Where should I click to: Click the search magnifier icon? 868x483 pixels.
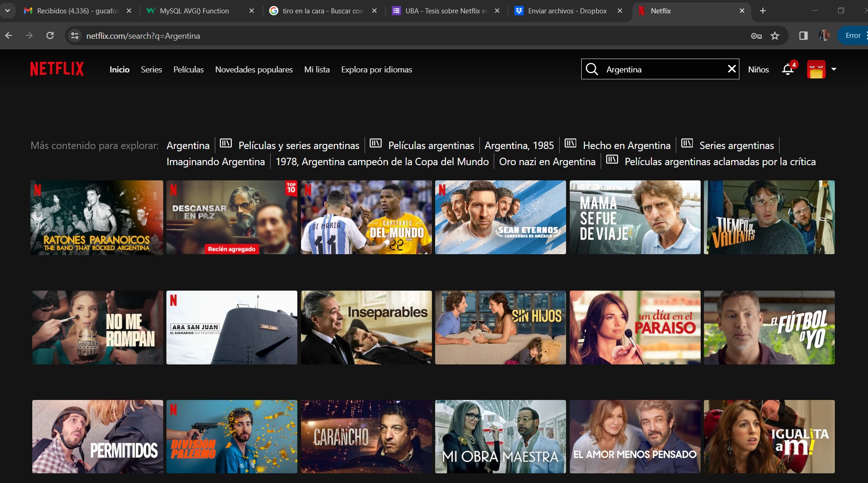(x=592, y=69)
